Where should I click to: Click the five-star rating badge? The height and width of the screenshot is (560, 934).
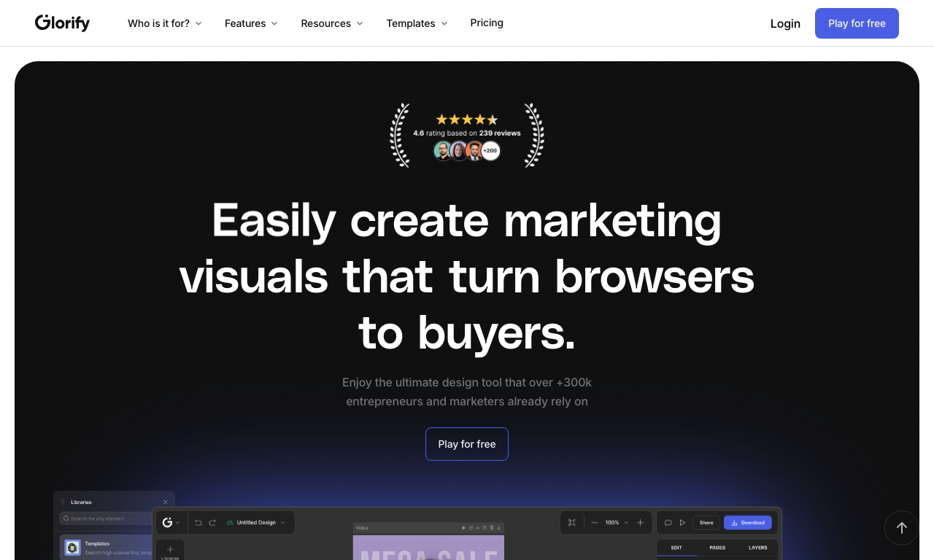click(x=467, y=119)
